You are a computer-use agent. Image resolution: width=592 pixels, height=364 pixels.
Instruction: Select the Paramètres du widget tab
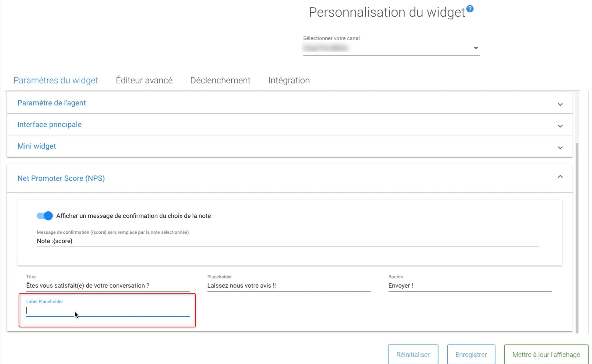56,80
